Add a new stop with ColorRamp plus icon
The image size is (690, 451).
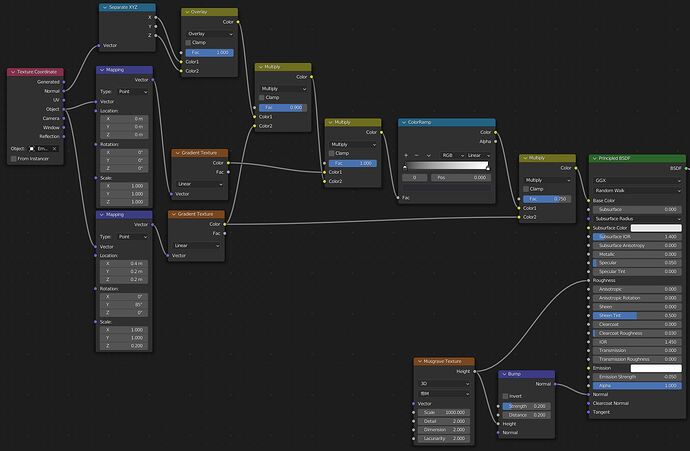point(406,155)
